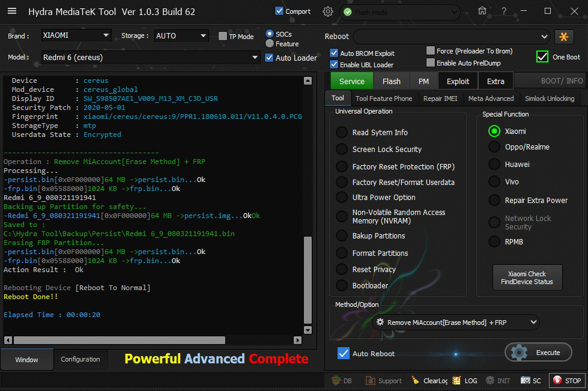Open the Repair IMEI tab

[440, 99]
